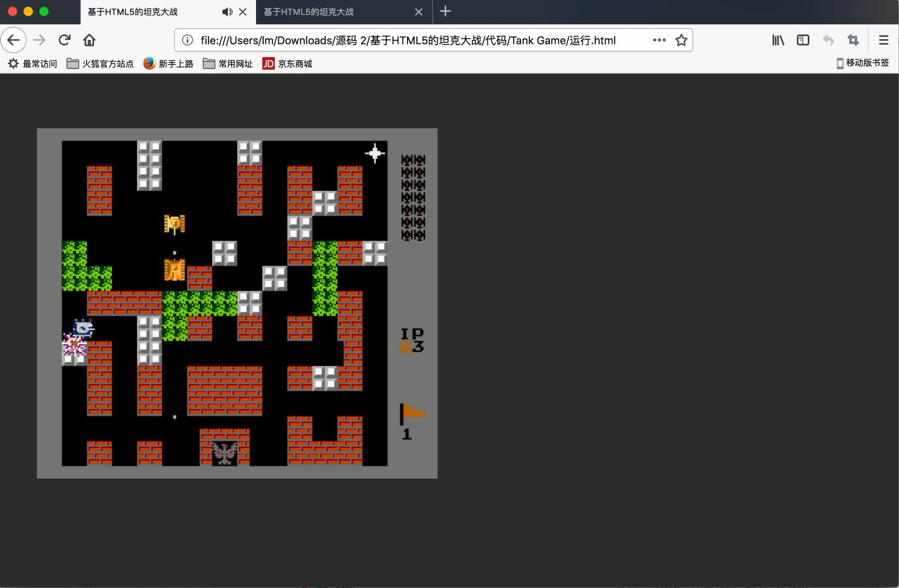Viewport: 899px width, 588px height.
Task: Click the undo arrow toolbar icon
Action: tap(828, 40)
